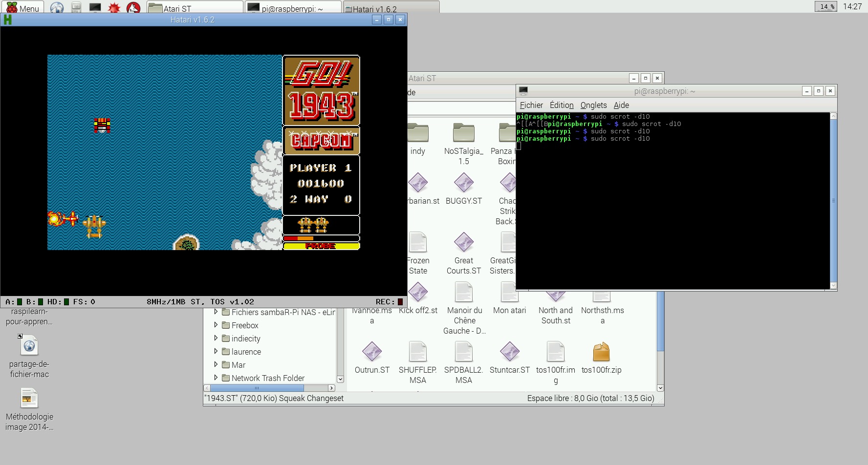Open the Édition menu in the terminal
The image size is (868, 465).
pyautogui.click(x=562, y=105)
